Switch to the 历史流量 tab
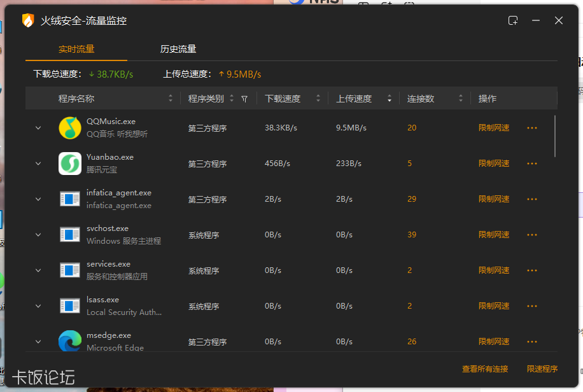Screen dimensions: 583x392 [179, 48]
